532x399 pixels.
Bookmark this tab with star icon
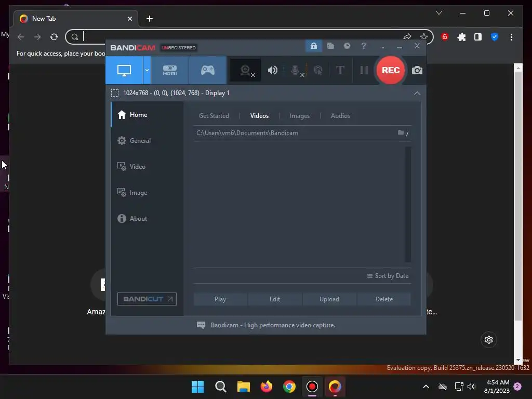pyautogui.click(x=424, y=37)
